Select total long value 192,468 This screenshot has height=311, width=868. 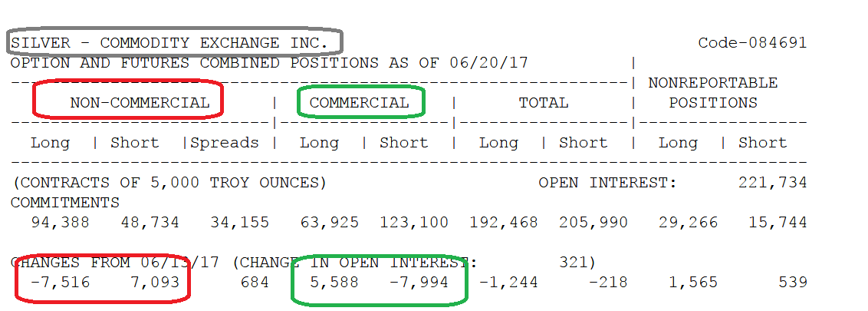point(504,223)
